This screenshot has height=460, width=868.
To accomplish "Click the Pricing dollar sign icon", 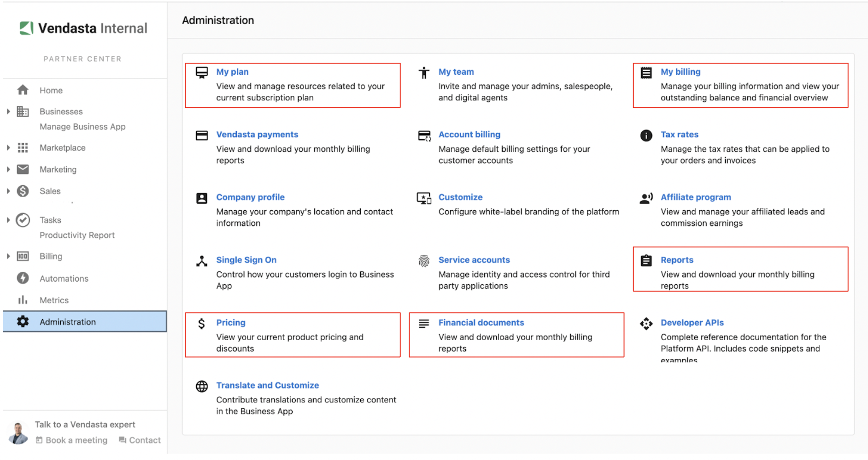I will tap(202, 324).
